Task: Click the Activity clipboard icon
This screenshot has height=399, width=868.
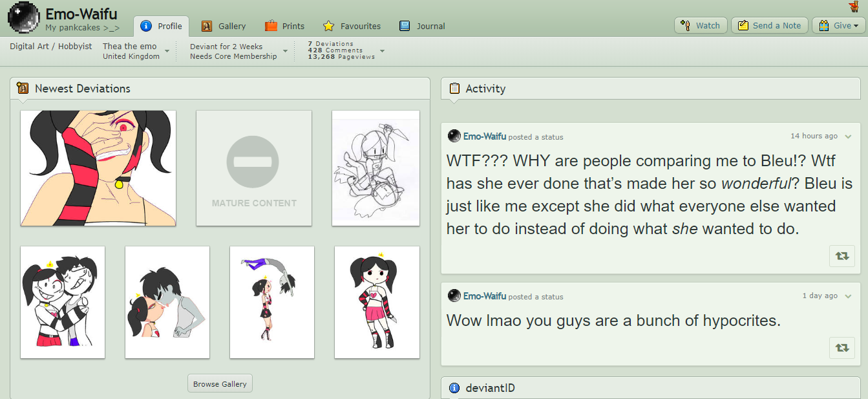Action: pos(454,89)
